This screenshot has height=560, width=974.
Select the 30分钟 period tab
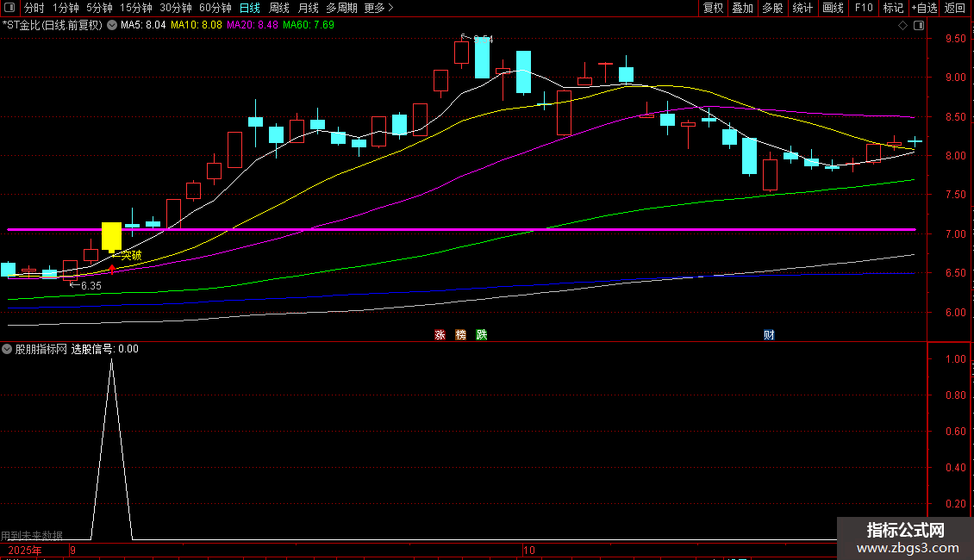tap(175, 8)
